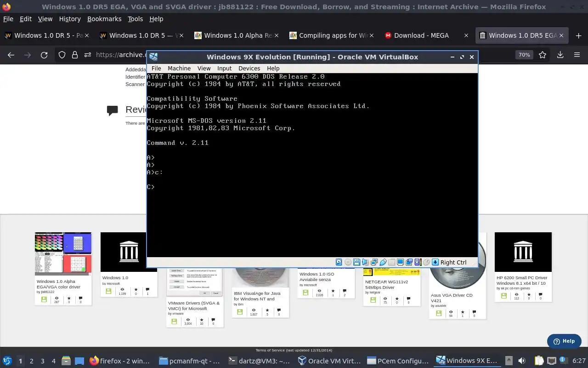Open IBM VisualAge for Java item

pos(257,296)
